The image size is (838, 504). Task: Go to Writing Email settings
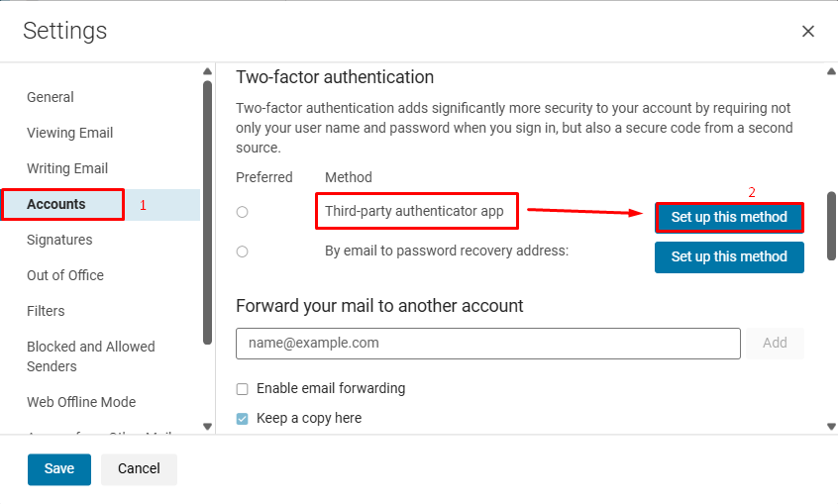point(67,168)
